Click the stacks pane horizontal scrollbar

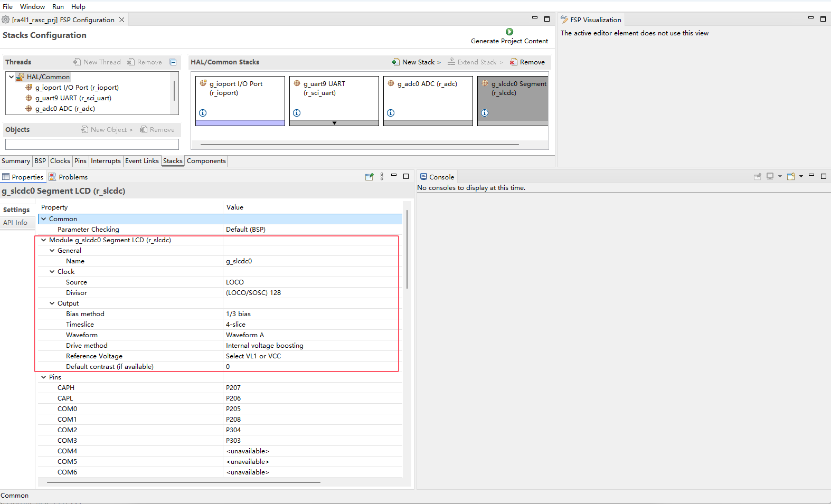point(360,144)
